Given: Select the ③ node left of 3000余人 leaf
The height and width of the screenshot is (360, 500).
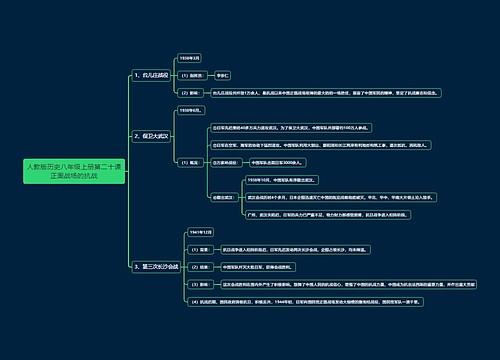Looking at the screenshot, I should point(226,163).
